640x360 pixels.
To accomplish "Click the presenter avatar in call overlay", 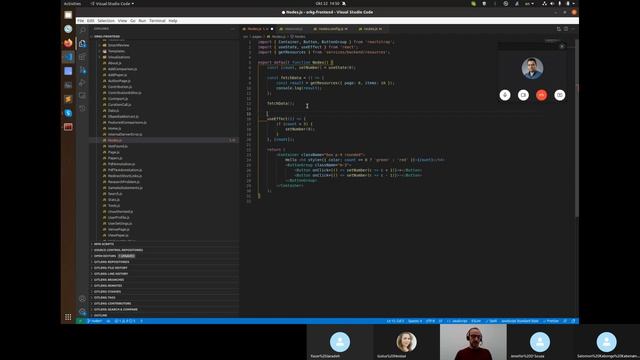I will 532,68.
